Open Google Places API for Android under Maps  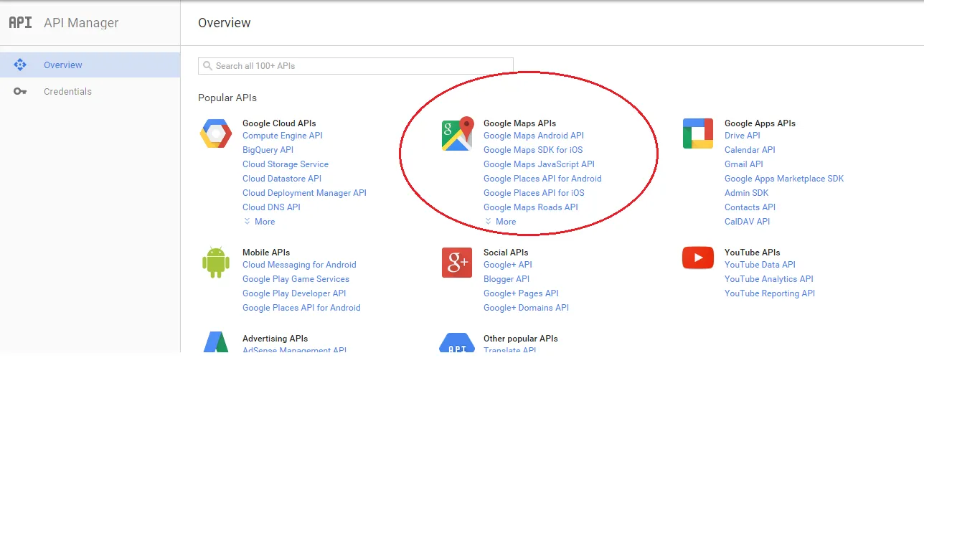[542, 179]
